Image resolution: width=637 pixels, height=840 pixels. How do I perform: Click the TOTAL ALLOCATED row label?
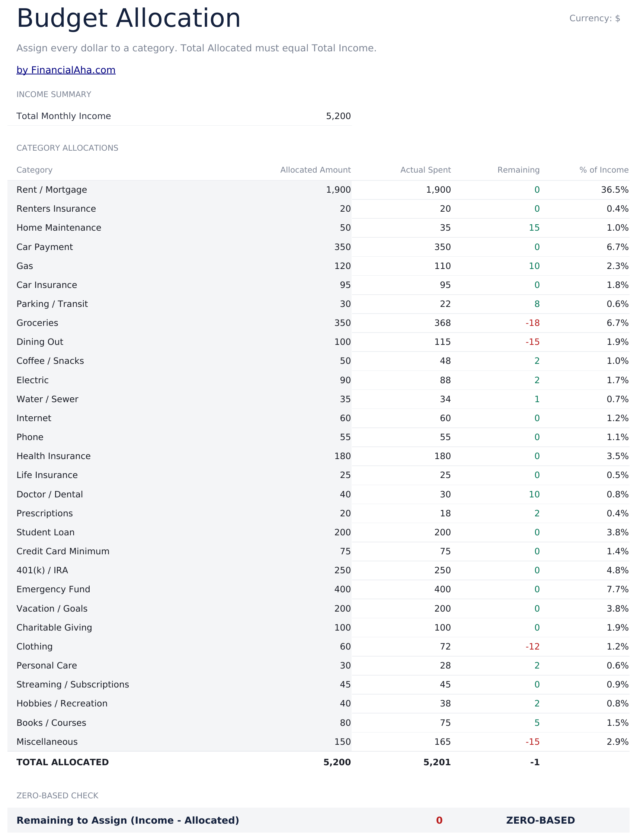coord(63,762)
